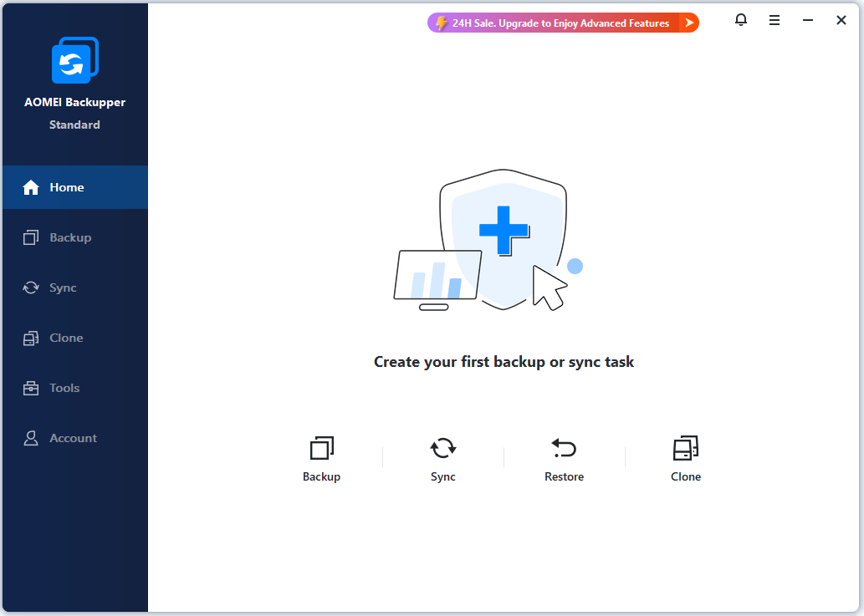
Task: Open the Home section in sidebar
Action: pyautogui.click(x=75, y=187)
